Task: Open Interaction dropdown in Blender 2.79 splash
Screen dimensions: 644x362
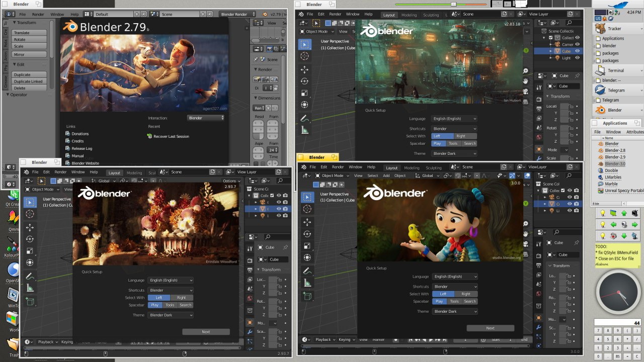Action: click(206, 118)
